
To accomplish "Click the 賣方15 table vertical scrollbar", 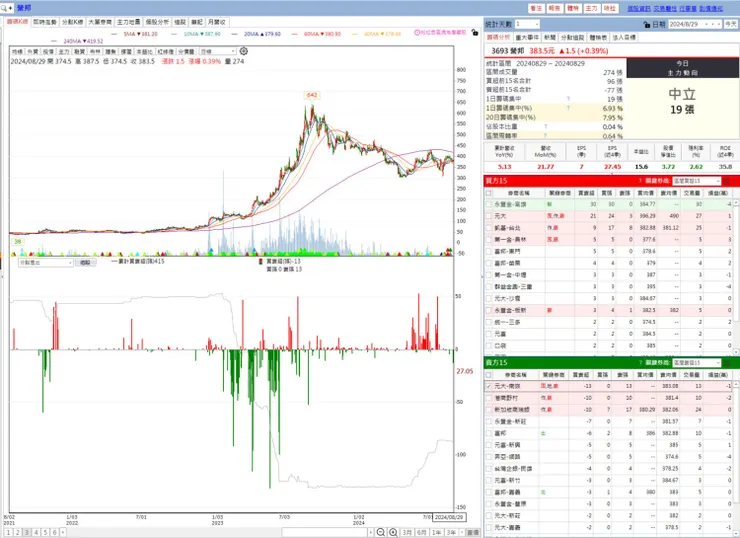I will point(735,457).
